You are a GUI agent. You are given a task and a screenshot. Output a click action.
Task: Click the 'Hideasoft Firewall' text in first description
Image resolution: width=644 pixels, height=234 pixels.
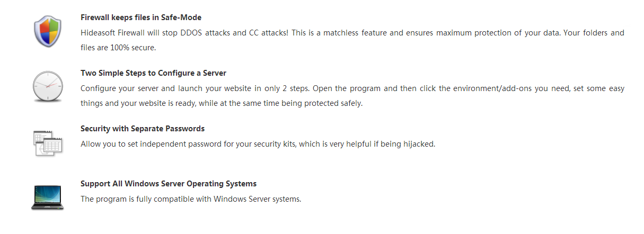(x=113, y=33)
